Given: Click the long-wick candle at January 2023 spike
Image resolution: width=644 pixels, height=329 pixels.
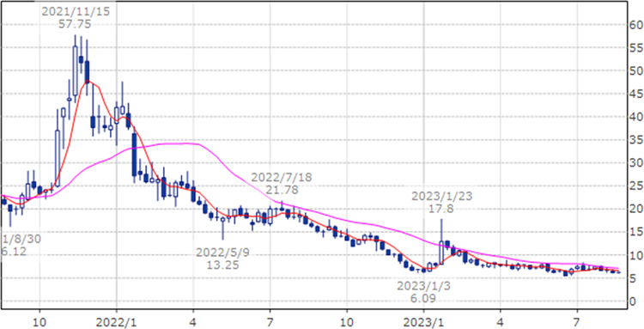Looking at the screenshot, I should [441, 241].
